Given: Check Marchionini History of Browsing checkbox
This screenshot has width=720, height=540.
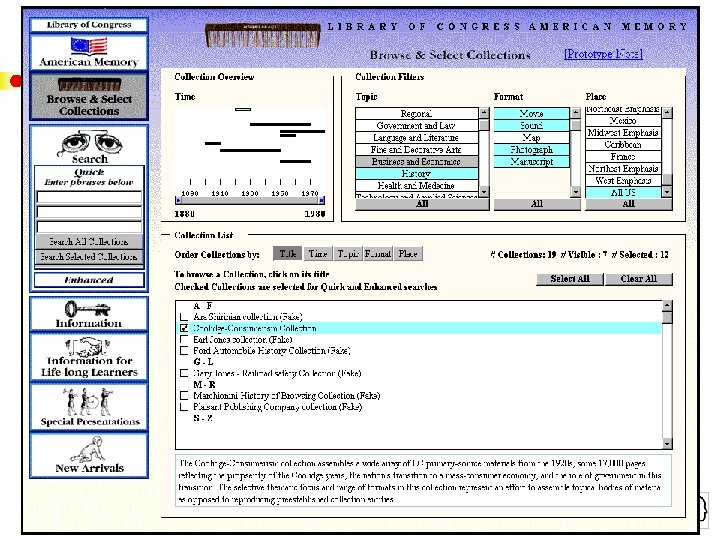Looking at the screenshot, I should pos(184,395).
